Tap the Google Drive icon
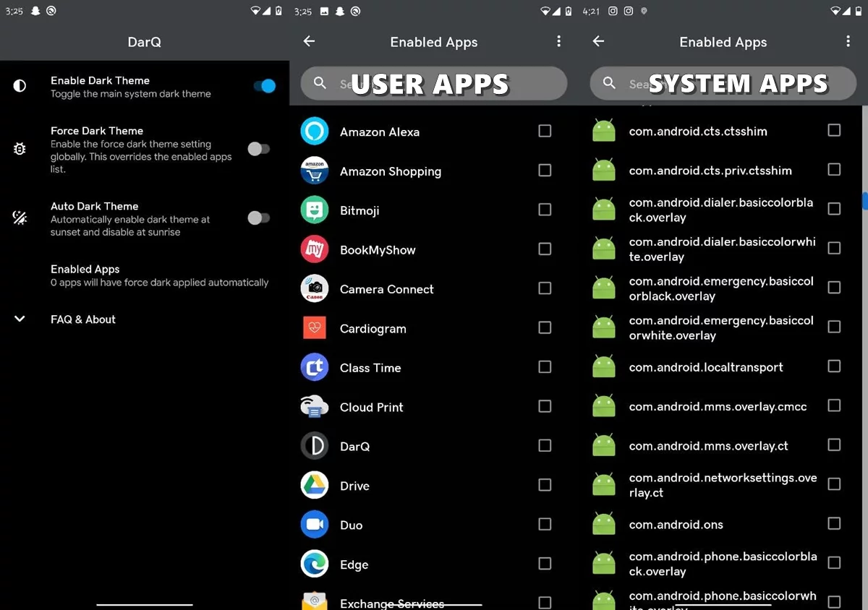Viewport: 868px width, 610px height. pos(315,486)
